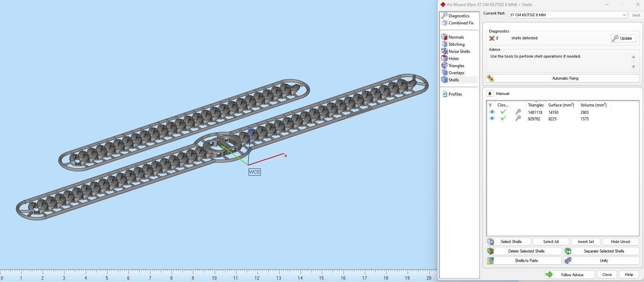Click the Separate Selected Shells icon
Image resolution: width=644 pixels, height=282 pixels.
[x=568, y=251]
